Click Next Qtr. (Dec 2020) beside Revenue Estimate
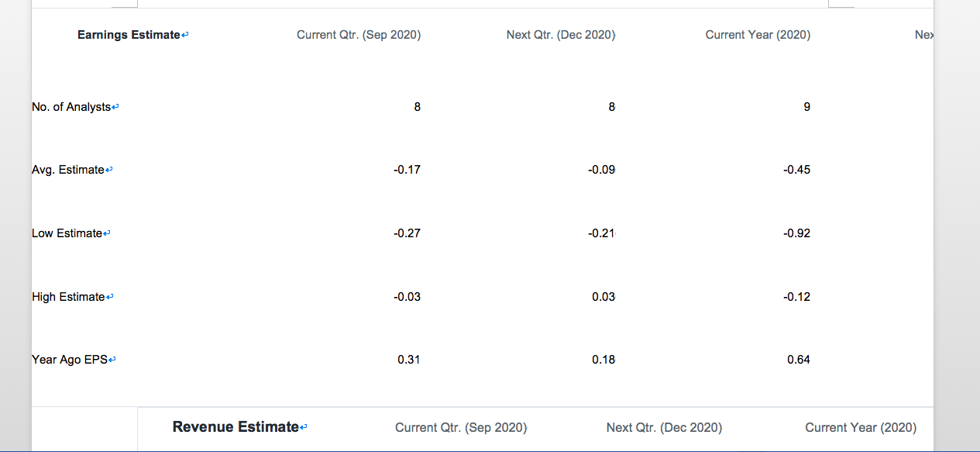This screenshot has height=452, width=980. (x=664, y=427)
